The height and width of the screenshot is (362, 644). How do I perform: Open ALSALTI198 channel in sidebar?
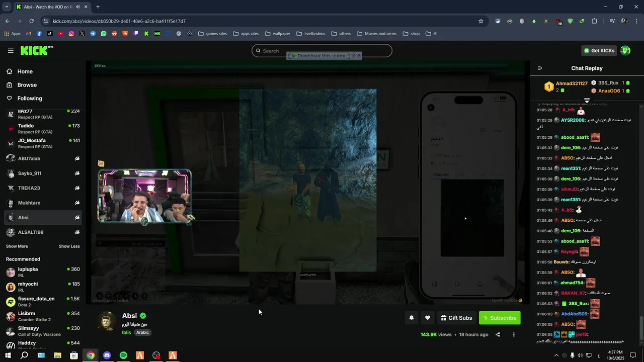(x=42, y=232)
